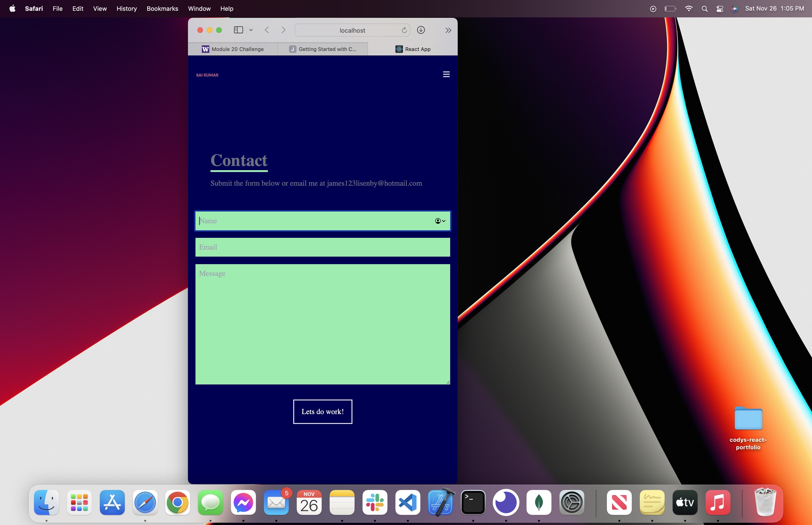Check the battery status icon
812x525 pixels.
coord(670,9)
